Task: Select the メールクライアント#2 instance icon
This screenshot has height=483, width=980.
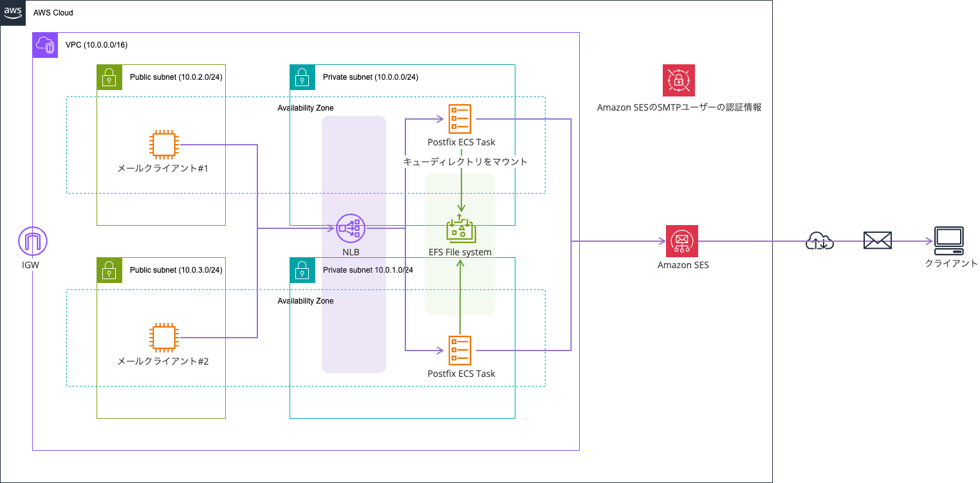Action: pos(163,338)
